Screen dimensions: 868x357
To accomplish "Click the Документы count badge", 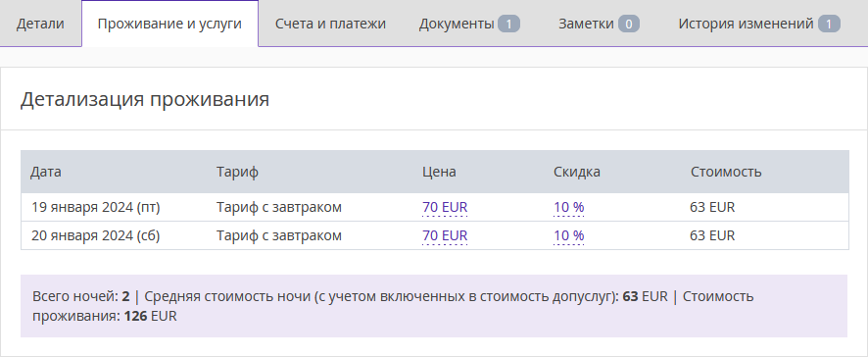I will click(508, 25).
